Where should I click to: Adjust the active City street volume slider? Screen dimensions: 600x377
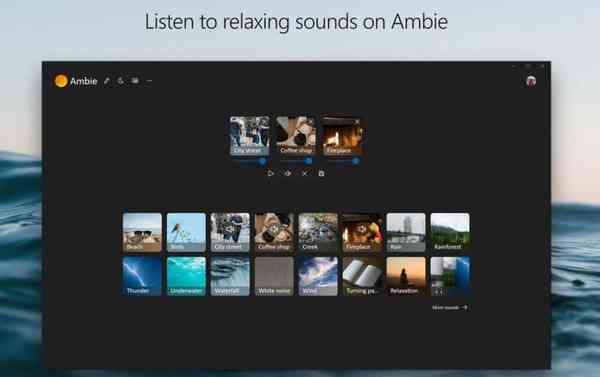[249, 161]
